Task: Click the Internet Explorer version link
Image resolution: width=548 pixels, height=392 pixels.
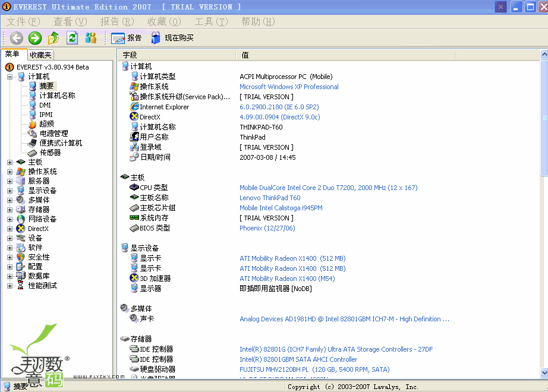Action: click(279, 107)
